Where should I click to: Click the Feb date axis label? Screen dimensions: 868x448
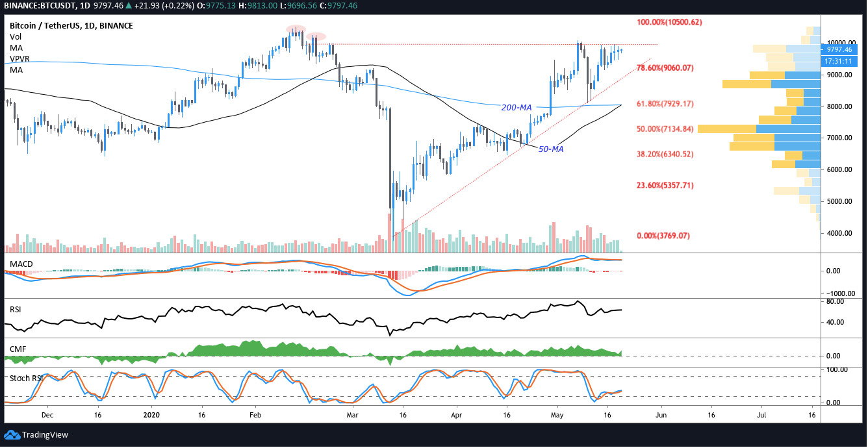255,414
